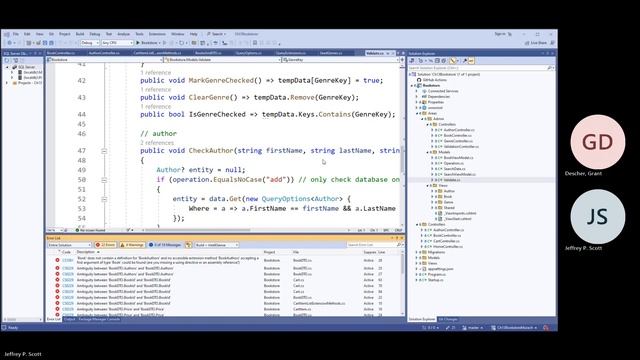Select appsettings.json in Solution Explorer
640x360 pixels.
pos(440,269)
